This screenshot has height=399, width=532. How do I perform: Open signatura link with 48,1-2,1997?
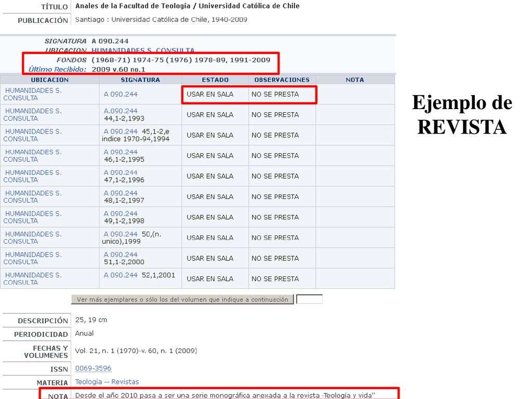(x=121, y=193)
